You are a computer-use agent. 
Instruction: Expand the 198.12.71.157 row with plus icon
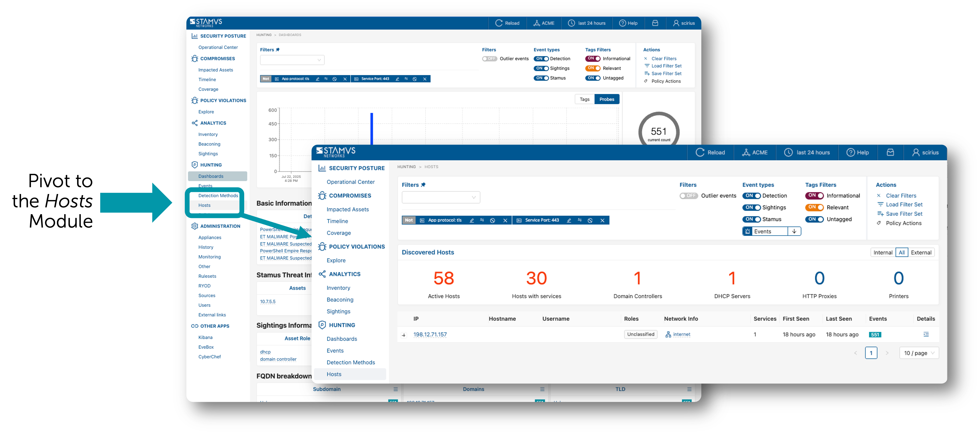pyautogui.click(x=404, y=335)
